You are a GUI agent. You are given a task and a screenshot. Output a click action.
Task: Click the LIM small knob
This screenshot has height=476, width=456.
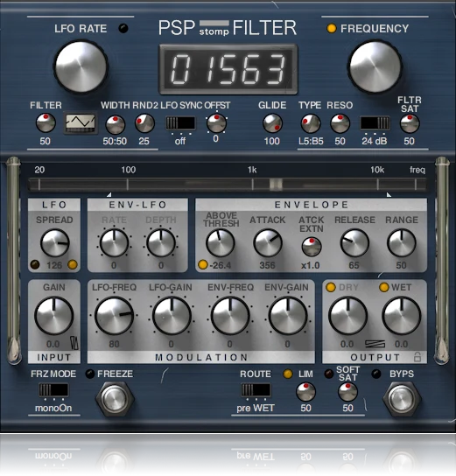305,392
